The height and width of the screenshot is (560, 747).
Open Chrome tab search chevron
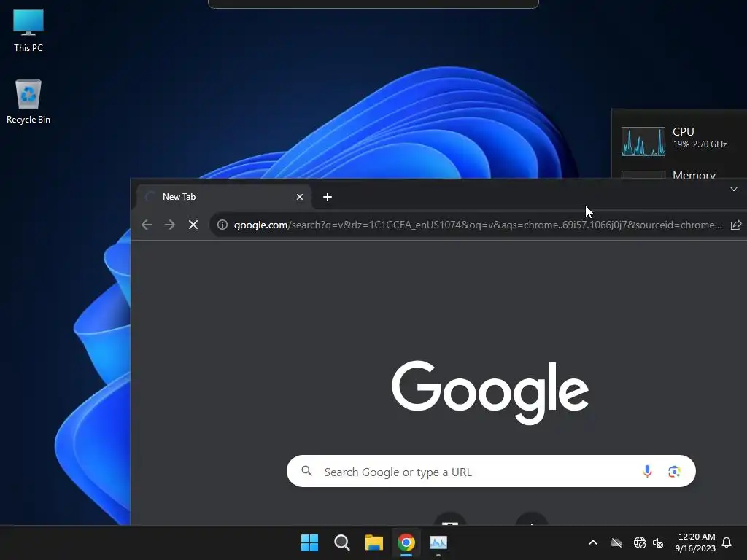(x=734, y=189)
